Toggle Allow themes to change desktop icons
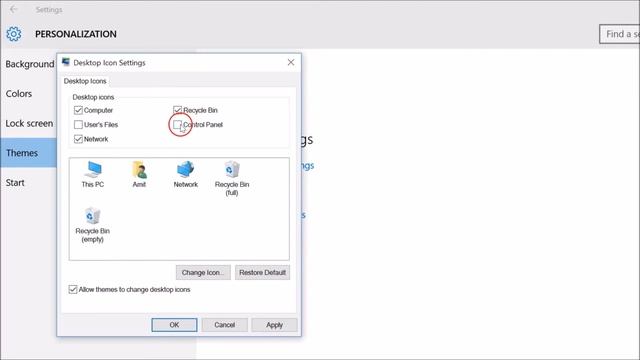This screenshot has width=640, height=360. 73,289
